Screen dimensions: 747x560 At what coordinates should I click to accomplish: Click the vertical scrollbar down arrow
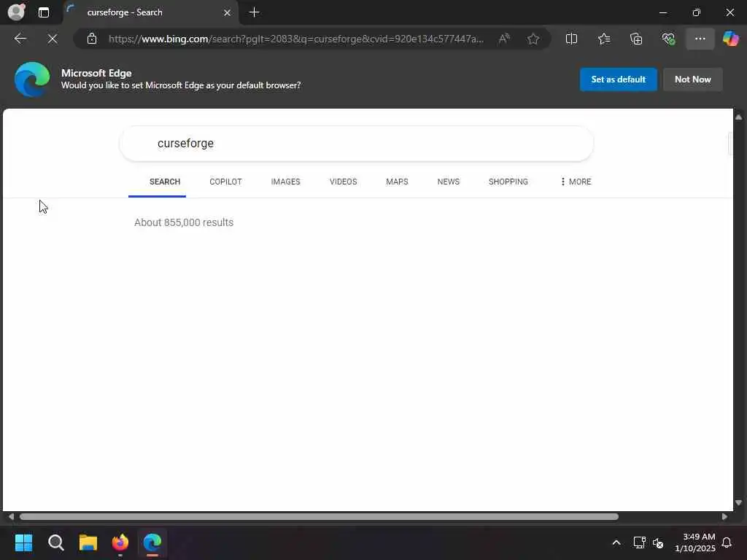pos(738,502)
